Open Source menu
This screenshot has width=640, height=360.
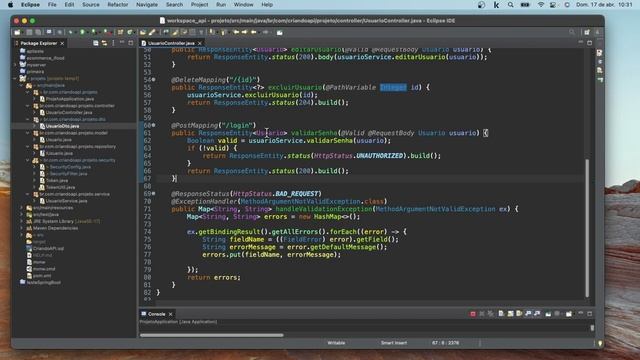click(91, 4)
